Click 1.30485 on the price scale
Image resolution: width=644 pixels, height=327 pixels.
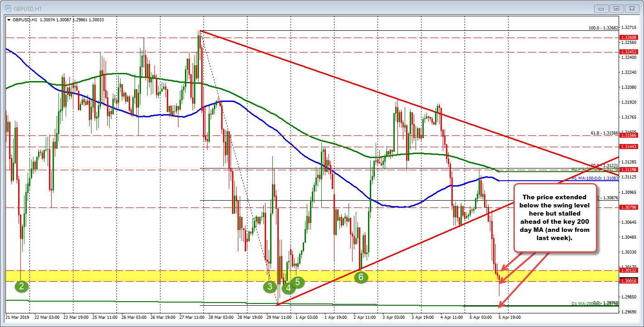pyautogui.click(x=629, y=237)
